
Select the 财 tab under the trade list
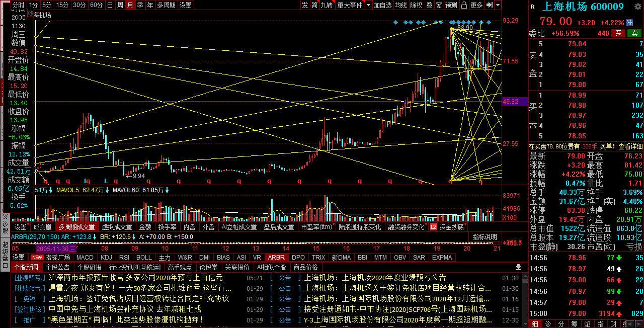pos(613,323)
